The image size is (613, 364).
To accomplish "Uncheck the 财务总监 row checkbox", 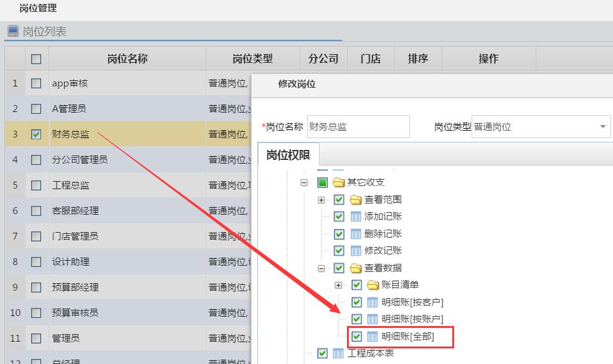I will pos(36,134).
